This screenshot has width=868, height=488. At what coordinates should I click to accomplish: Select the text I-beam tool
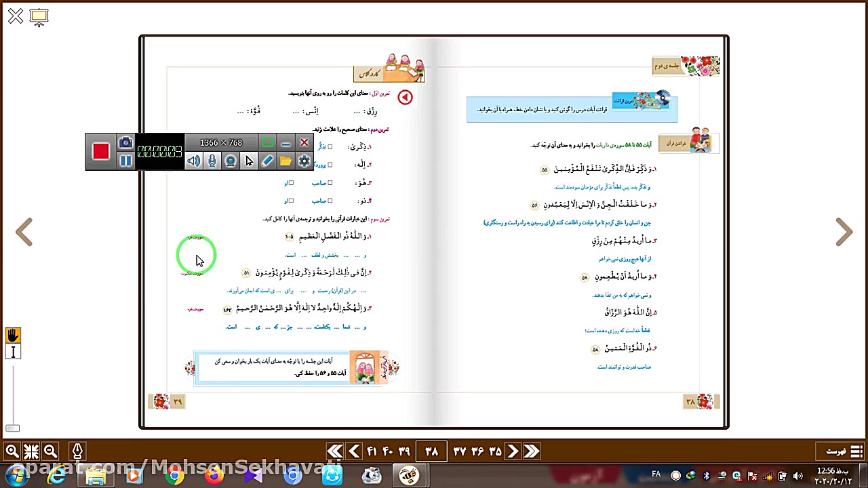coord(13,351)
